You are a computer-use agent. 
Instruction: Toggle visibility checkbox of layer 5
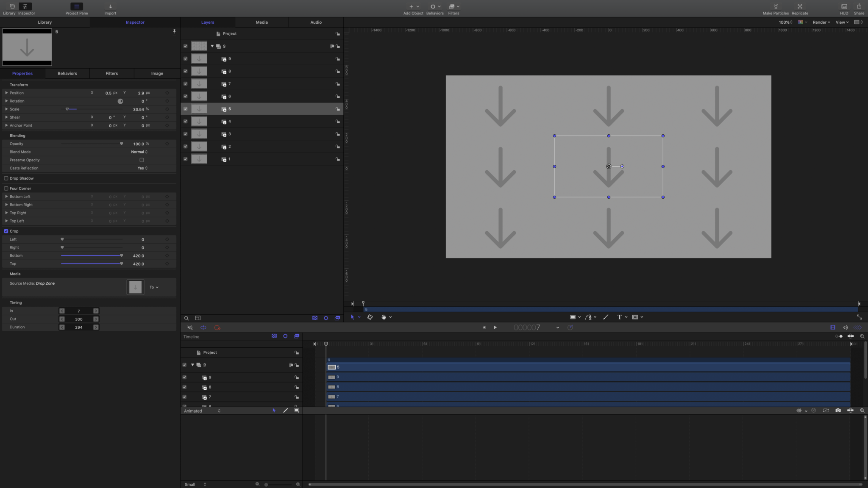click(185, 109)
